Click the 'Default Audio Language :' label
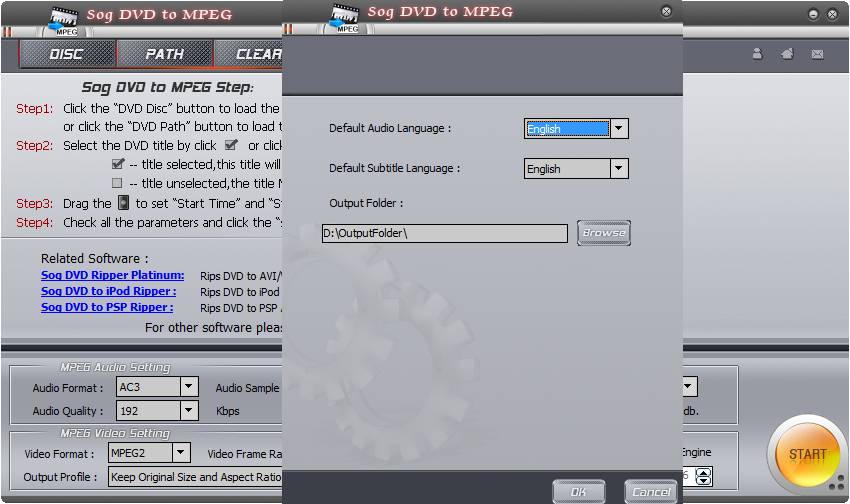Image resolution: width=850 pixels, height=504 pixels. click(x=390, y=128)
